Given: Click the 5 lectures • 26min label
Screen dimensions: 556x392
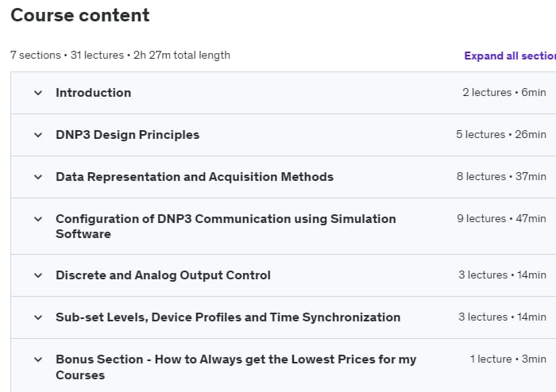Looking at the screenshot, I should click(x=500, y=135).
